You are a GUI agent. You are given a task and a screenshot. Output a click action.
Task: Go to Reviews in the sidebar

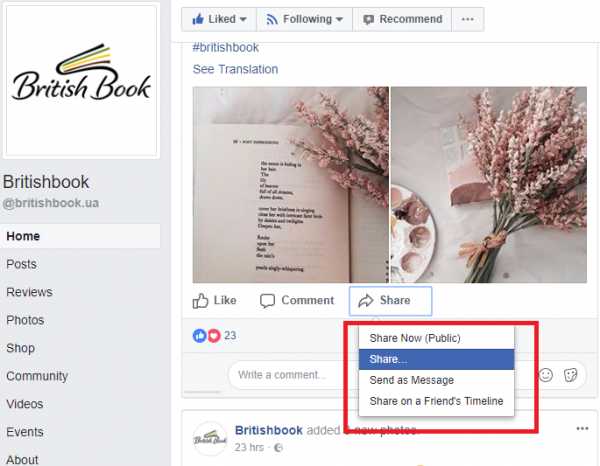pyautogui.click(x=29, y=292)
